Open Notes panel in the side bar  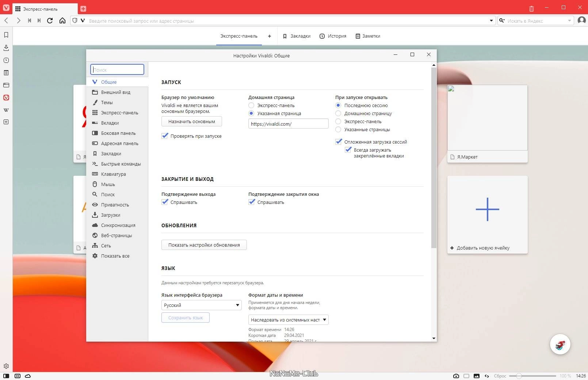tap(6, 73)
